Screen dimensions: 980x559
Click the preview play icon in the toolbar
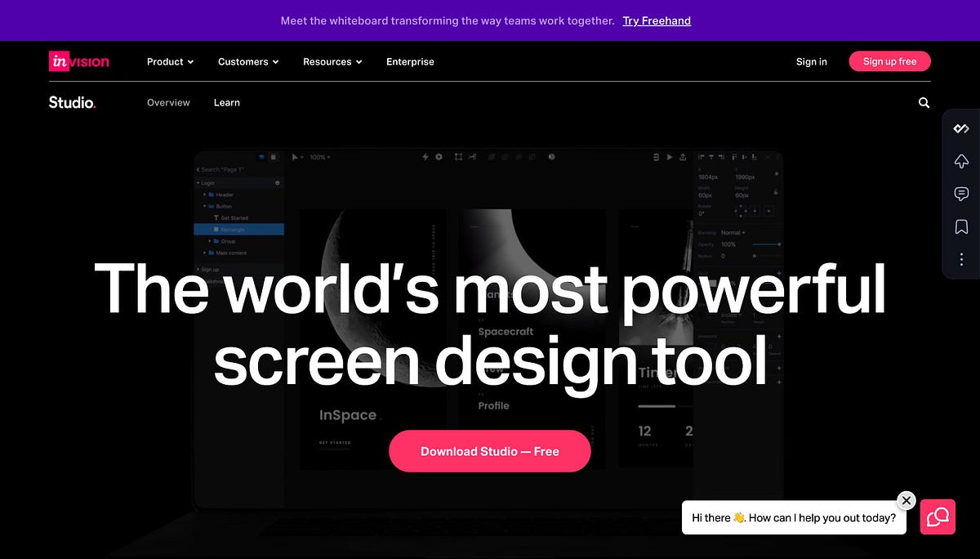pos(669,156)
